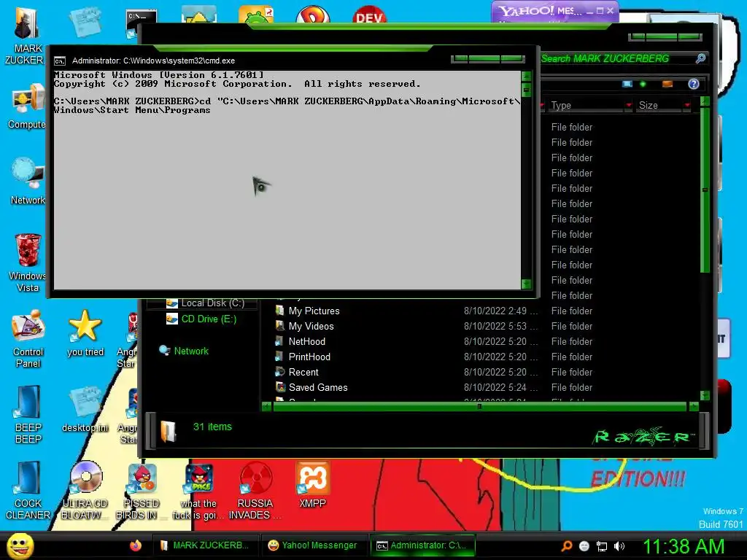Viewport: 747px width, 560px height.
Task: Select the My Videos folder row
Action: 434,326
